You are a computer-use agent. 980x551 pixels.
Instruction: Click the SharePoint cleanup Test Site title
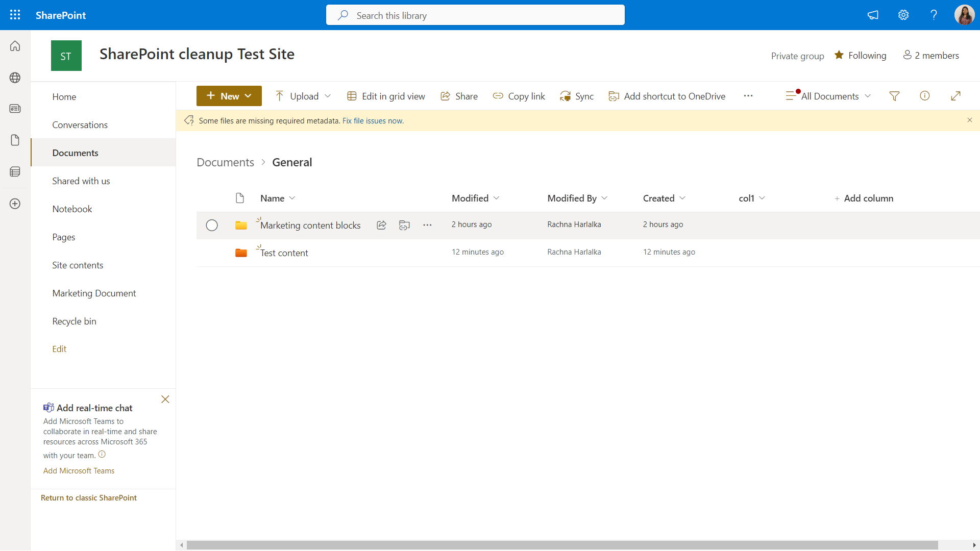pyautogui.click(x=197, y=54)
